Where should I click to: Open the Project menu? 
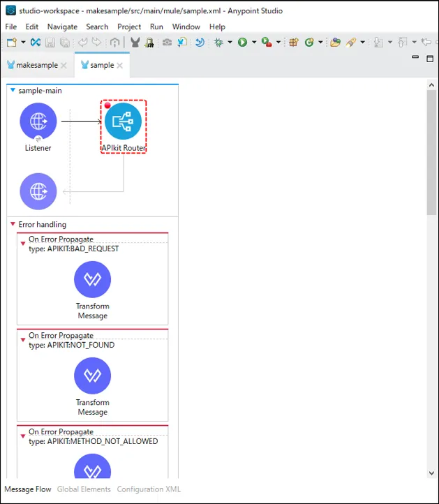(x=129, y=27)
